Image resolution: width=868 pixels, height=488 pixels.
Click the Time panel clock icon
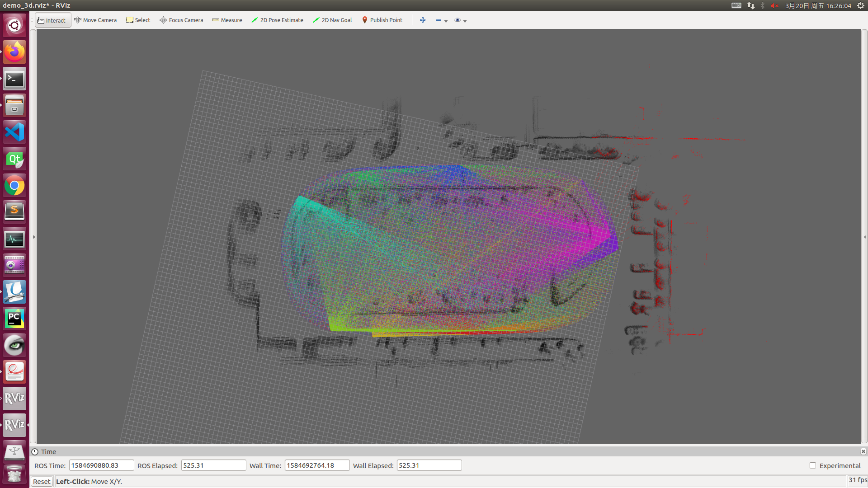(35, 452)
